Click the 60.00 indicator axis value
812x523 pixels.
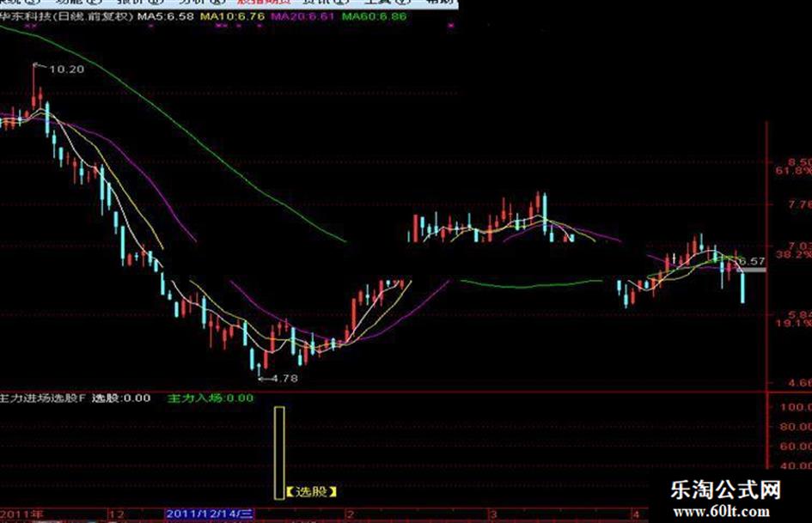pyautogui.click(x=796, y=447)
